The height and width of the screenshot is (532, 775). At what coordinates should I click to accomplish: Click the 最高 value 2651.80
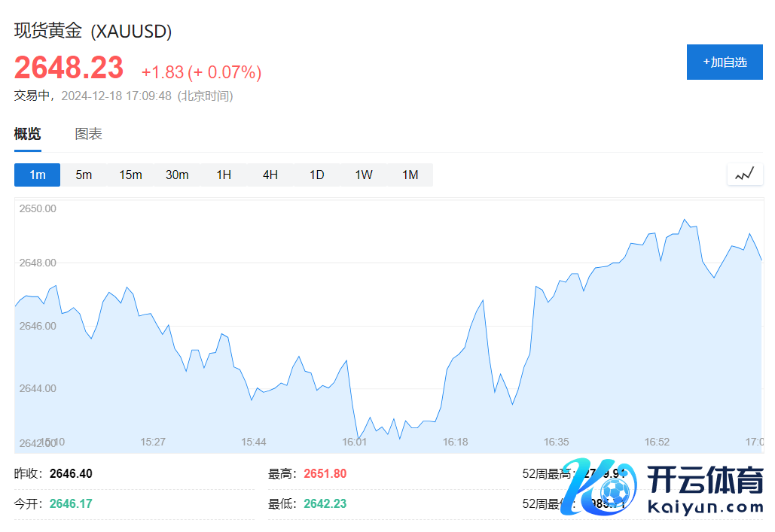pyautogui.click(x=325, y=474)
